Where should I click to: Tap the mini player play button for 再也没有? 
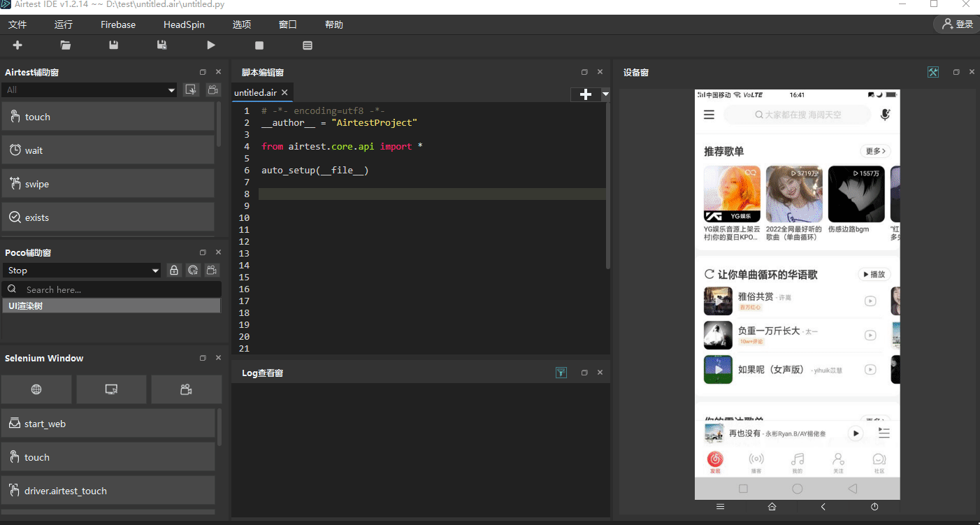pos(856,433)
